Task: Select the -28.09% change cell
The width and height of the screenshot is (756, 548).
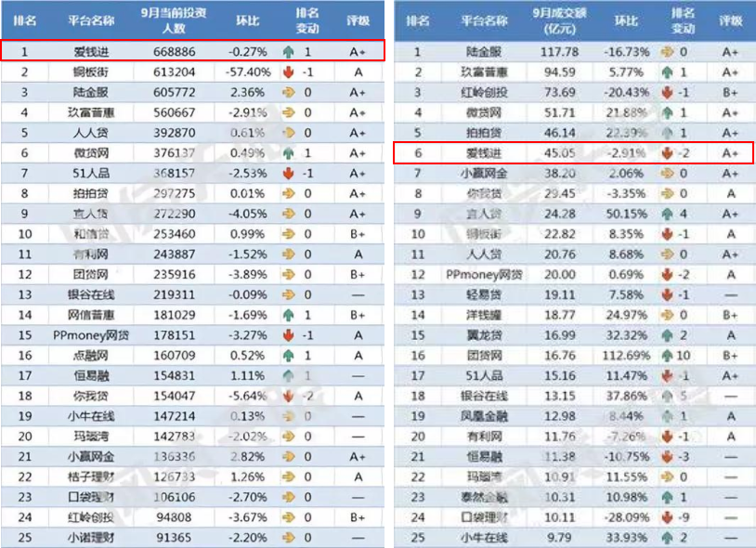Action: tap(627, 517)
